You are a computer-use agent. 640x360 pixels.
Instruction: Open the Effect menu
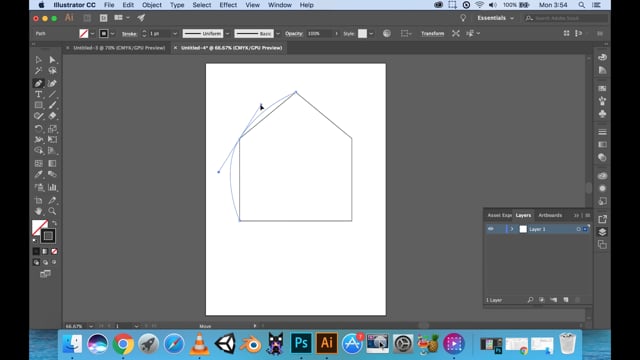(228, 5)
